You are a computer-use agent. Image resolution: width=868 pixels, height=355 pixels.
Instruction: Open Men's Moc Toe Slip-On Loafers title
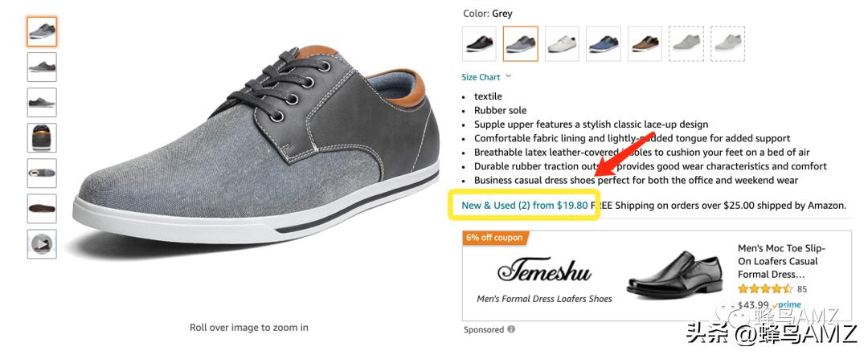781,261
